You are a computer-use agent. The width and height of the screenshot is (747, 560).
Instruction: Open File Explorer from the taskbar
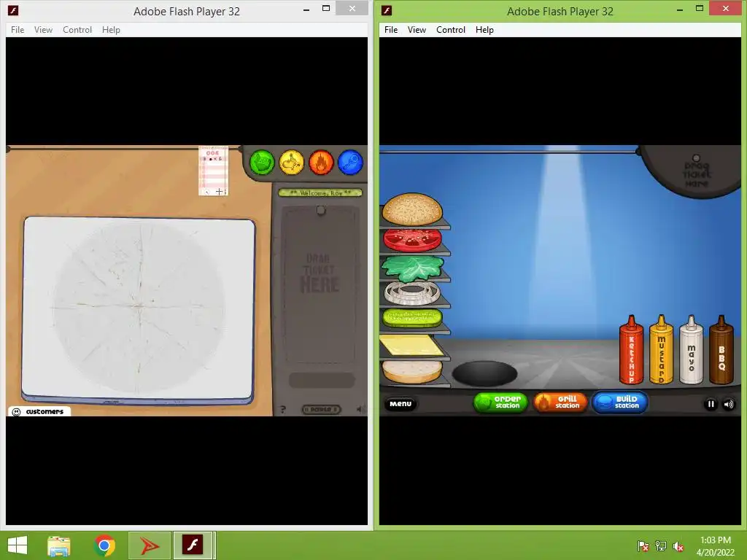[x=59, y=545]
